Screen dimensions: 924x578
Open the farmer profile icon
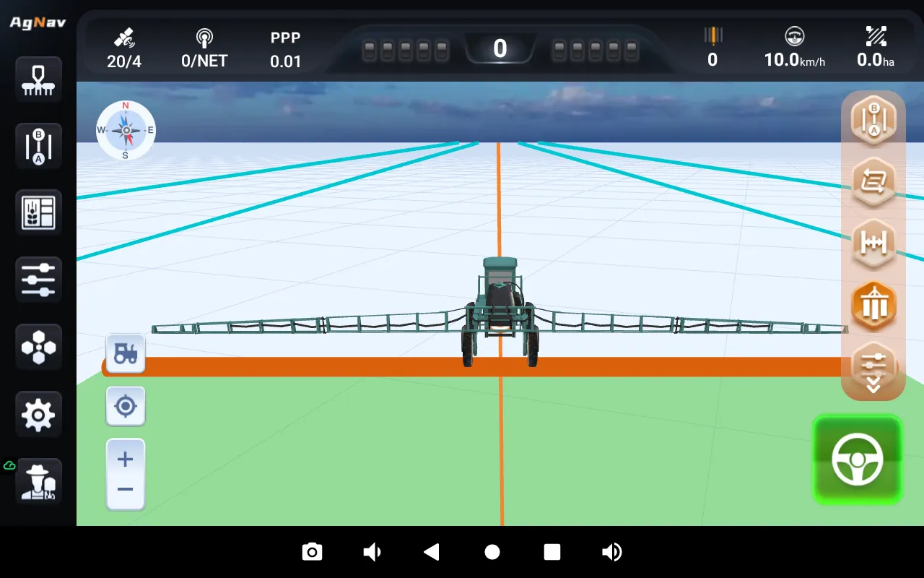(x=38, y=481)
